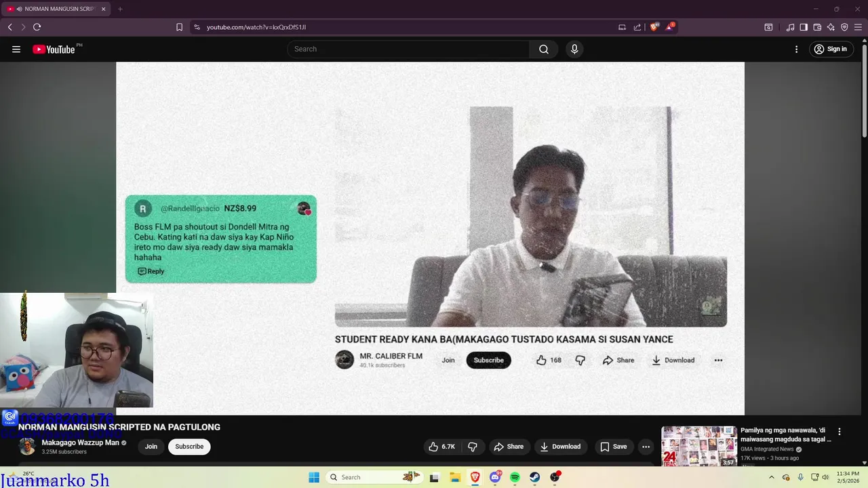
Task: Click the tray microphone icon
Action: tap(801, 477)
